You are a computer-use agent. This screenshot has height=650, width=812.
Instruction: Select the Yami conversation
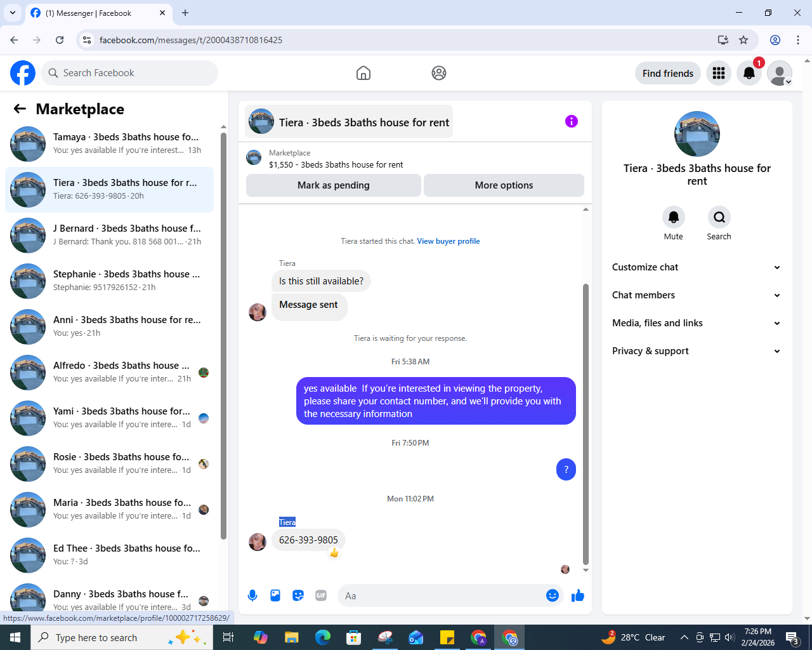[x=109, y=418]
